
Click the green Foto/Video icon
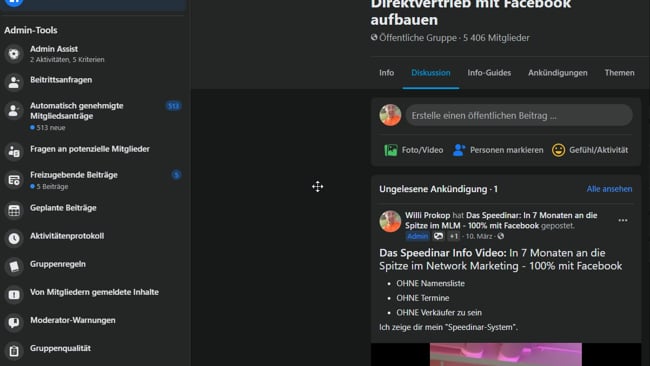tap(390, 150)
